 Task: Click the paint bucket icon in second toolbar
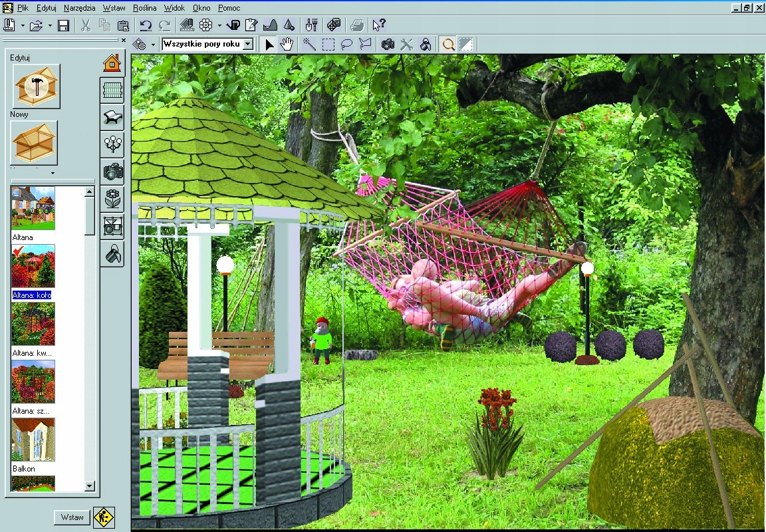tap(426, 45)
